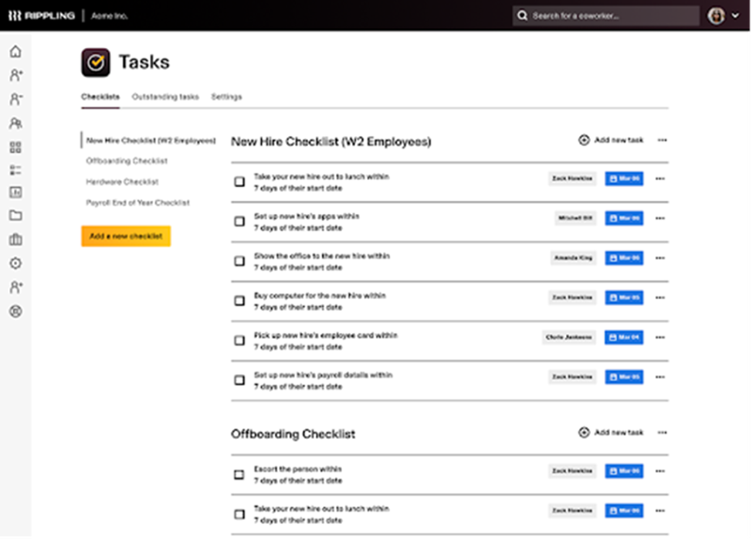Click the Amanda King assignee tag
The width and height of the screenshot is (756, 541).
pos(573,257)
